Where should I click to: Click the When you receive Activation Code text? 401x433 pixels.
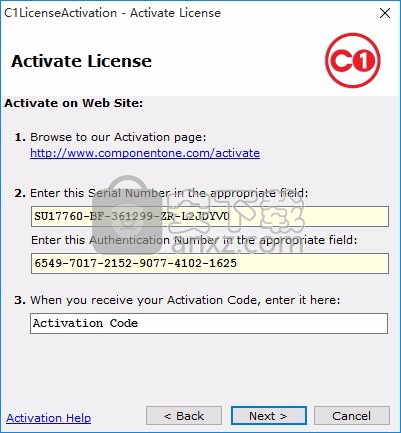coord(185,300)
